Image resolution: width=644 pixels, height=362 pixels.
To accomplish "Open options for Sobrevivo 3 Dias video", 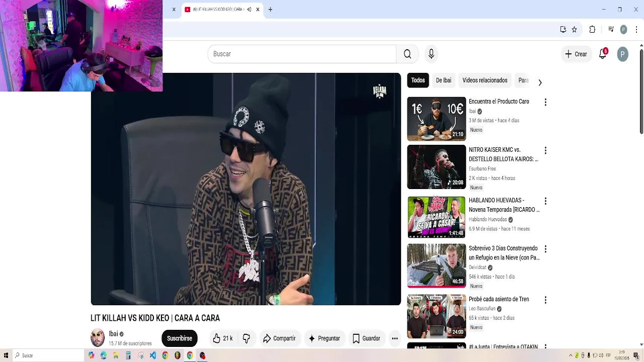I will (x=545, y=249).
